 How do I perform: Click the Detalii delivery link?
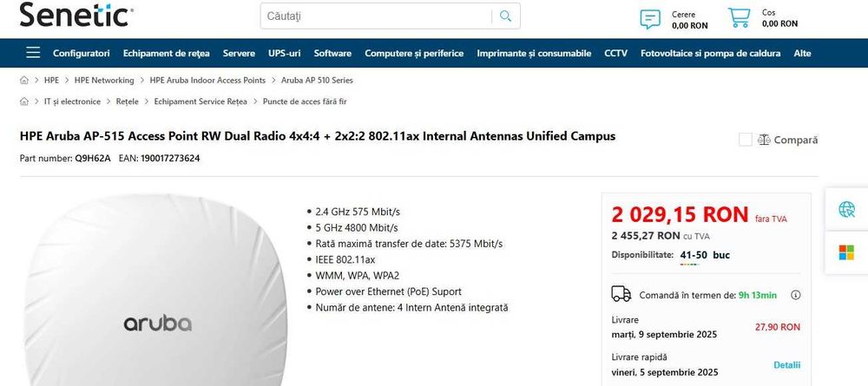pos(786,365)
